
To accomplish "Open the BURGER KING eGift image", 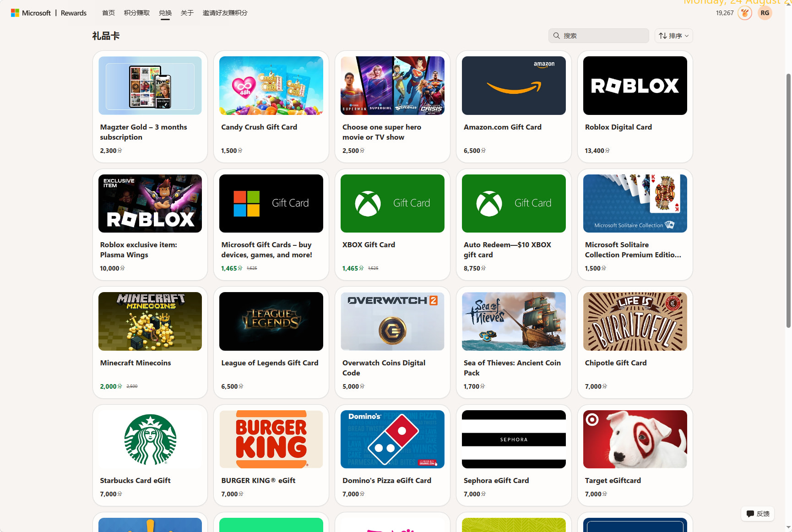I will point(271,439).
